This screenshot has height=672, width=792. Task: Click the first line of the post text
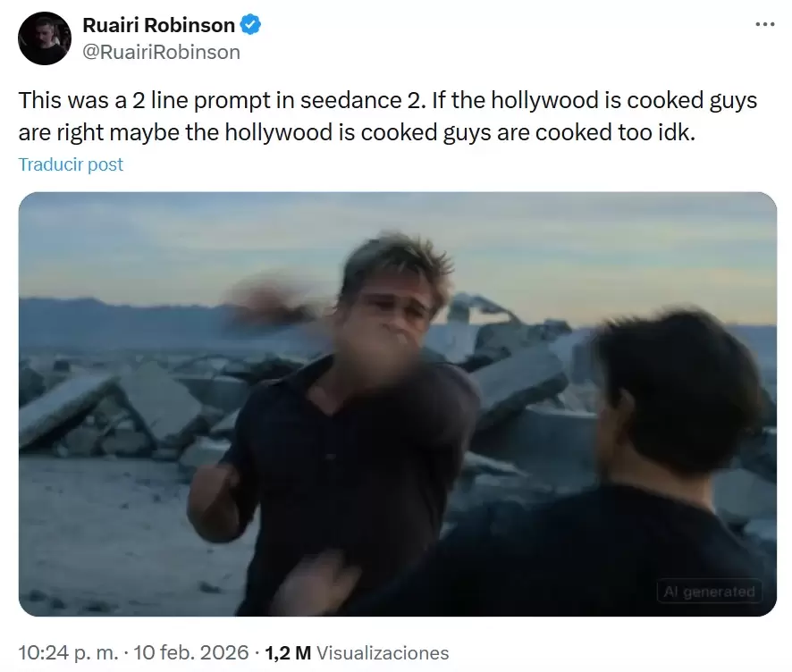click(388, 100)
